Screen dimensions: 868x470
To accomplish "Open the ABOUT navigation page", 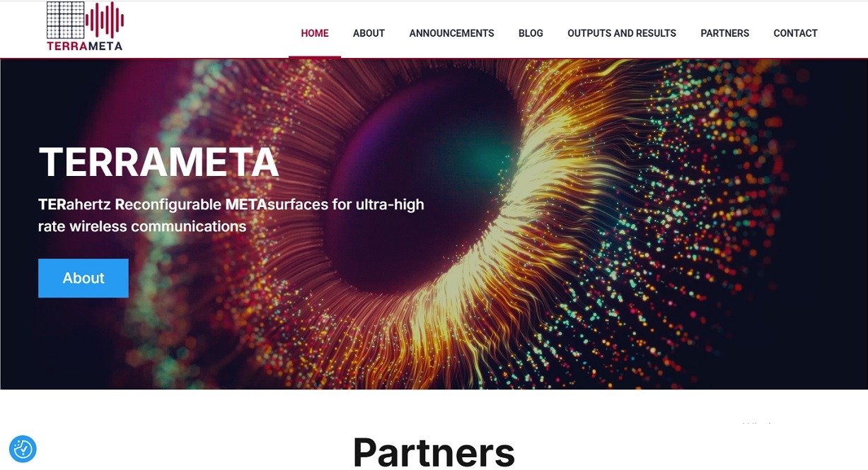I will (369, 33).
